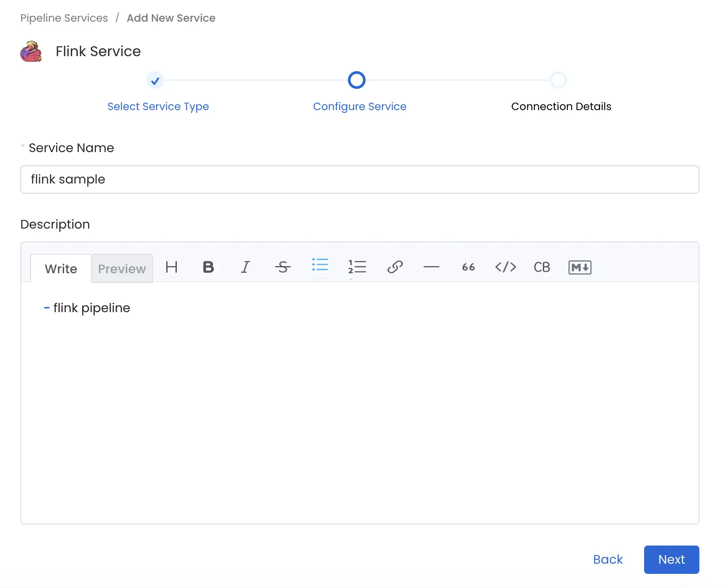725x588 pixels.
Task: Open the Pipeline Services breadcrumb link
Action: click(x=64, y=18)
